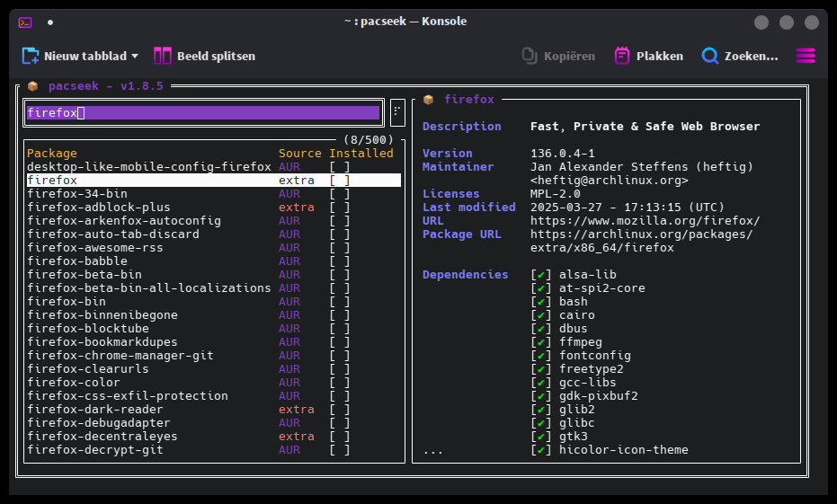
Task: Click the Nieuw tabblad new-tab icon
Action: pos(30,56)
